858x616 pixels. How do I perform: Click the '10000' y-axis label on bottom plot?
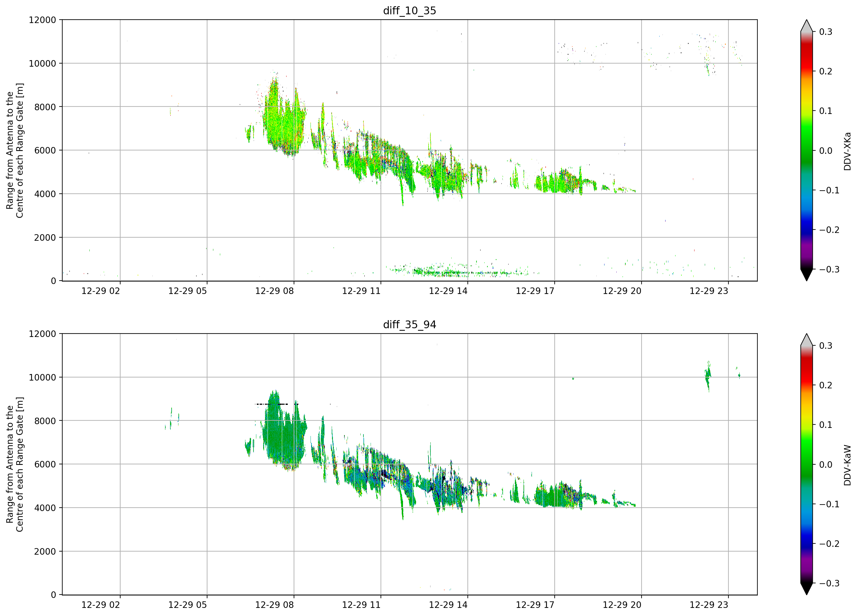(42, 377)
